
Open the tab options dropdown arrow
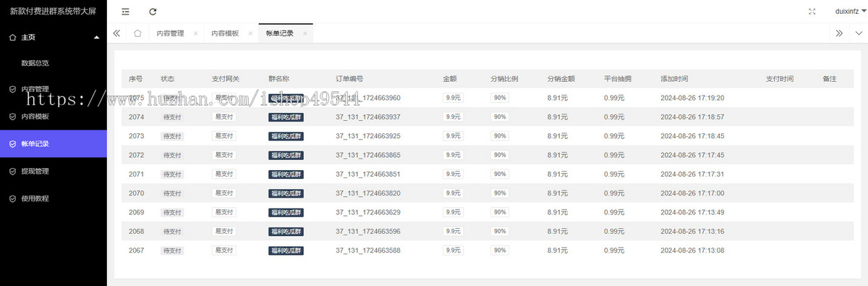pyautogui.click(x=859, y=33)
